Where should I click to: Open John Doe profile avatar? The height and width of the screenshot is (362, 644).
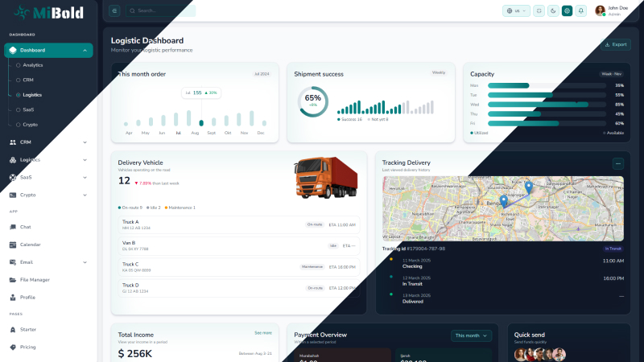[x=600, y=10]
